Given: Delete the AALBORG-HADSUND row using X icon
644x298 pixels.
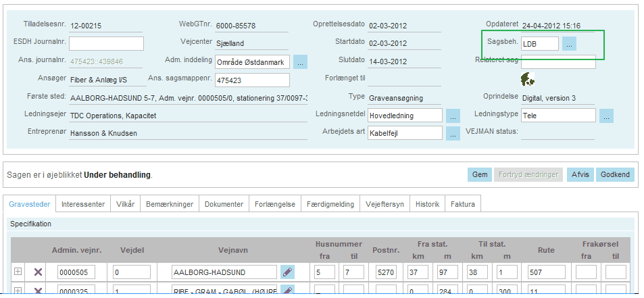Looking at the screenshot, I should pyautogui.click(x=38, y=272).
